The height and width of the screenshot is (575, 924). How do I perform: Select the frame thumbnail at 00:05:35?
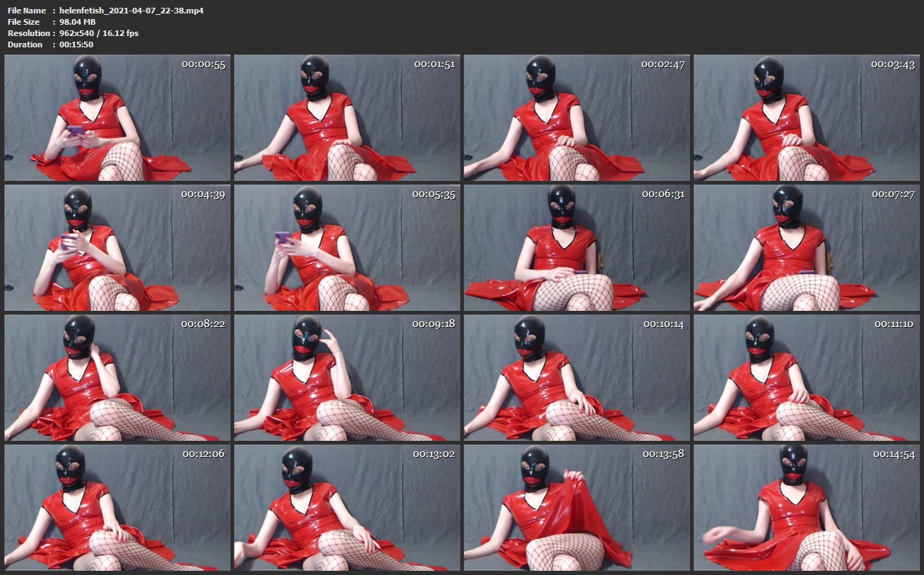pos(347,248)
